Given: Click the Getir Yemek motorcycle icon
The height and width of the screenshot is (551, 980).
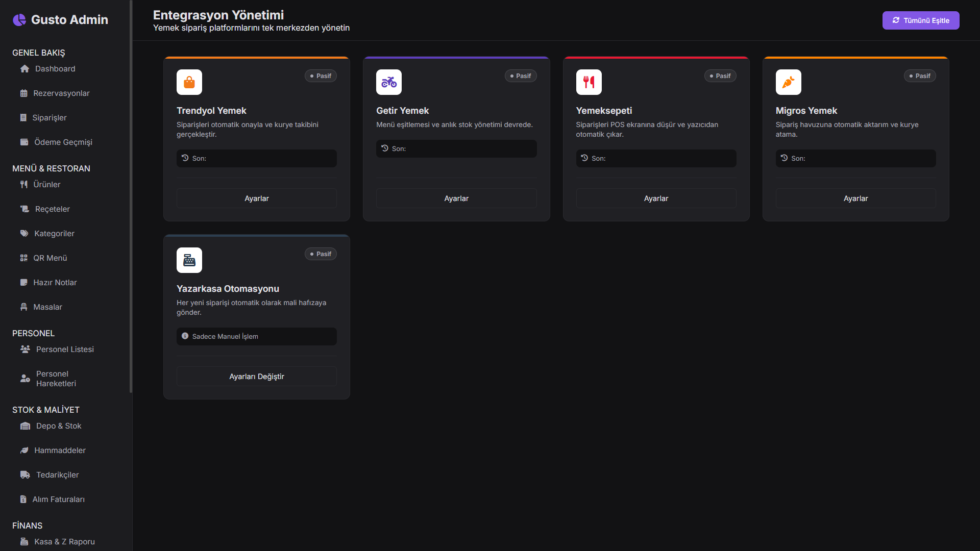Looking at the screenshot, I should pos(389,82).
